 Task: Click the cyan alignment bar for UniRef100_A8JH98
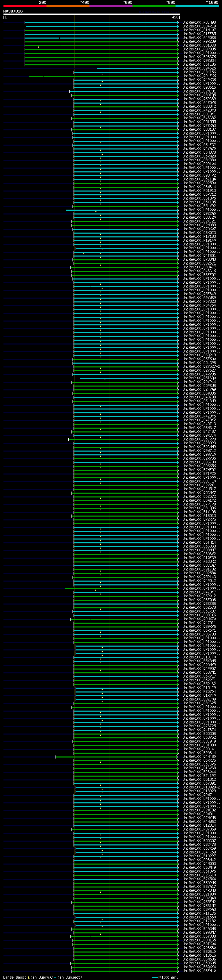101,23
